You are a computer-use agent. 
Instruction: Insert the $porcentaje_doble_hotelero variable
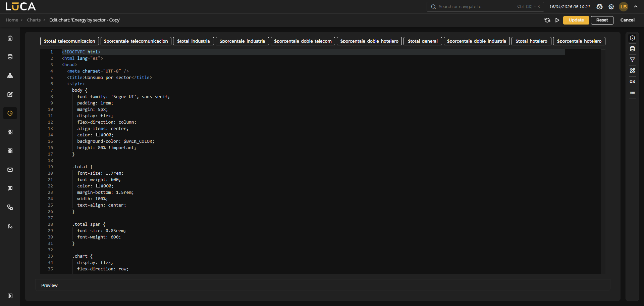[x=369, y=41]
